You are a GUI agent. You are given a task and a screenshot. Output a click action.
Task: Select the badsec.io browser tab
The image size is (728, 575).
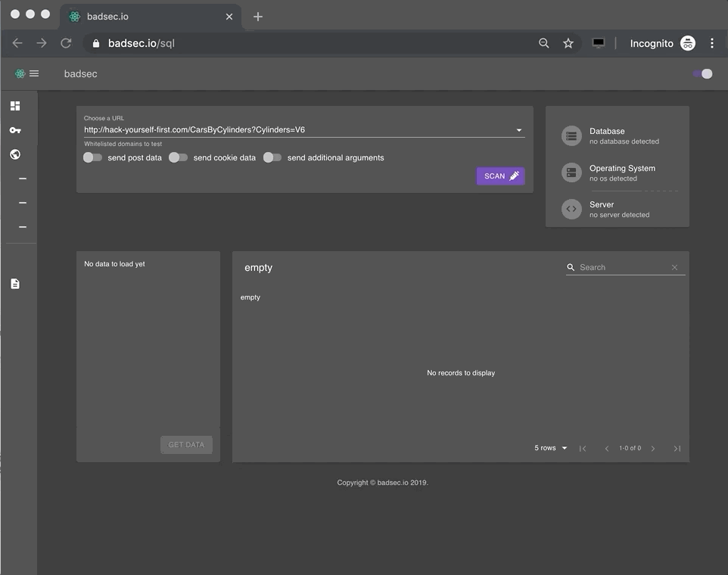point(151,17)
